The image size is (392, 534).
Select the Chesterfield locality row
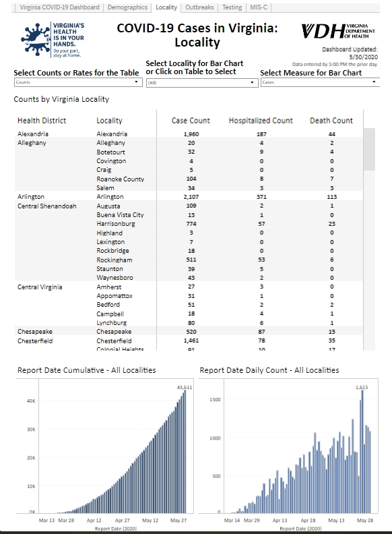tap(189, 341)
